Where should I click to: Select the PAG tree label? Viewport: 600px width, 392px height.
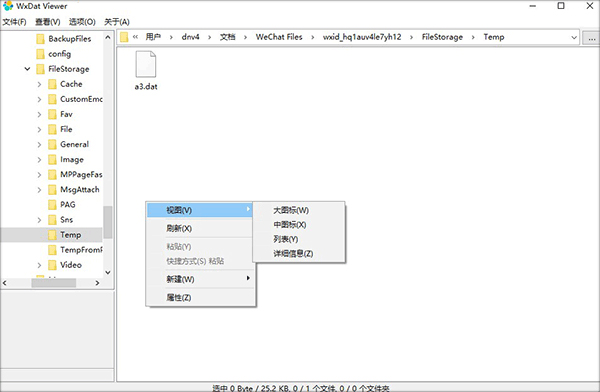click(68, 205)
